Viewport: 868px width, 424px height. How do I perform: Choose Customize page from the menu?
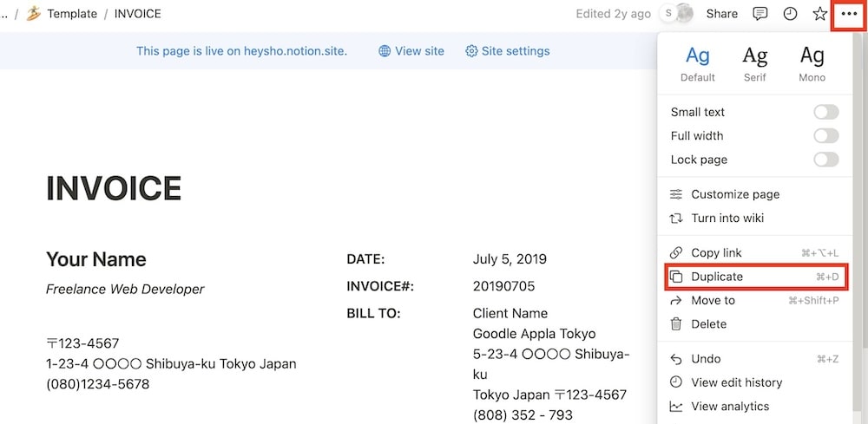click(755, 194)
